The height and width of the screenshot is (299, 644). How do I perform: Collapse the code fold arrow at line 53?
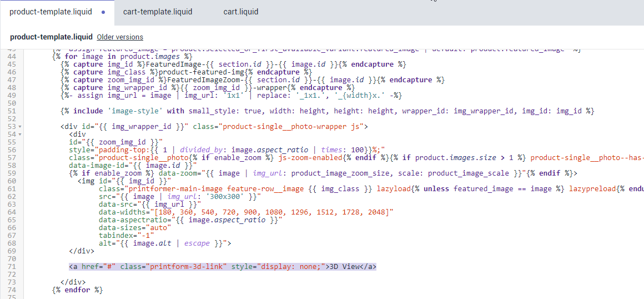tap(21, 127)
